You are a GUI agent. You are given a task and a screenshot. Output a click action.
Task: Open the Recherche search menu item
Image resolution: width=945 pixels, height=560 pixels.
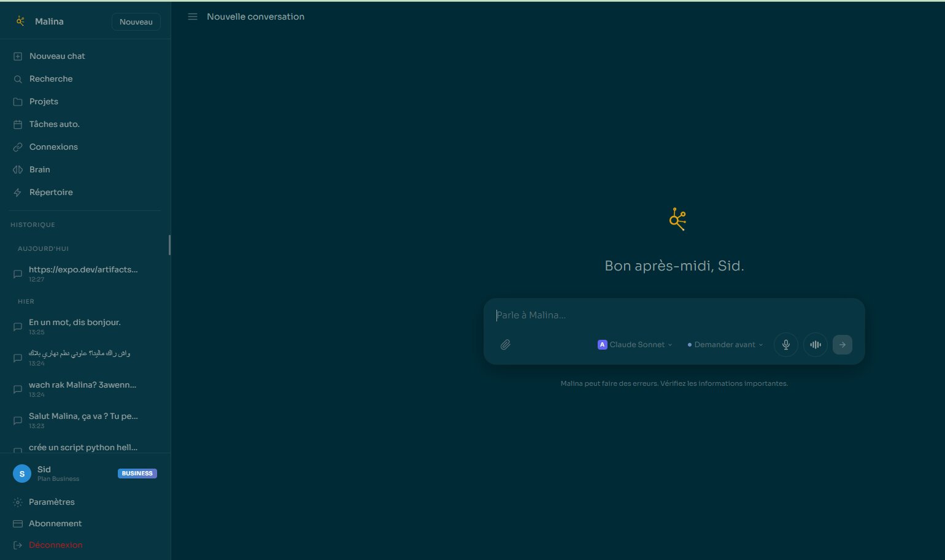[85, 79]
